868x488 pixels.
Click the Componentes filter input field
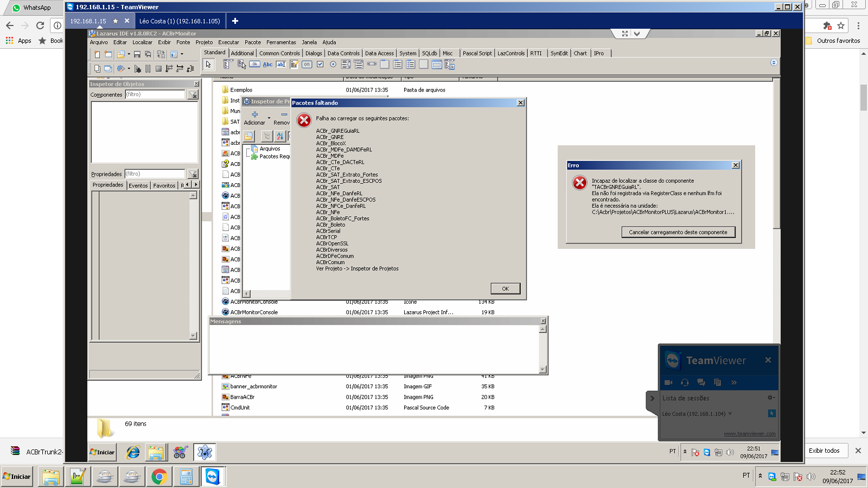(x=156, y=94)
